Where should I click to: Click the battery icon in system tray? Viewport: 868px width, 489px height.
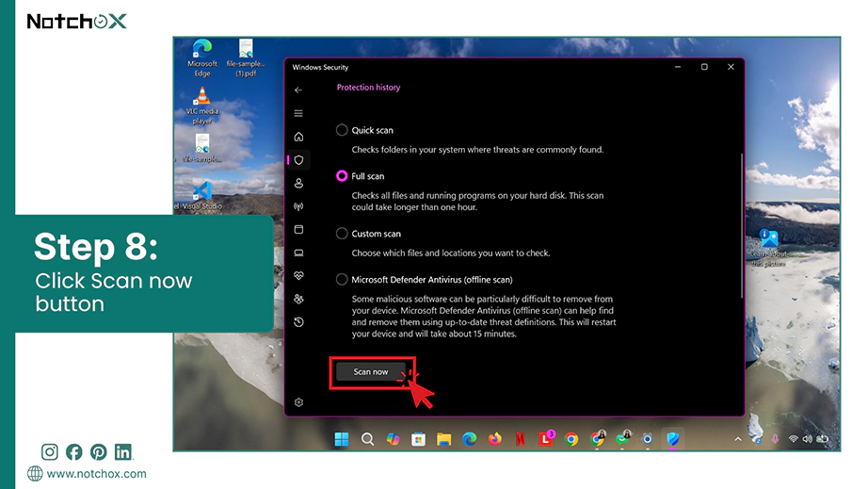tap(823, 439)
